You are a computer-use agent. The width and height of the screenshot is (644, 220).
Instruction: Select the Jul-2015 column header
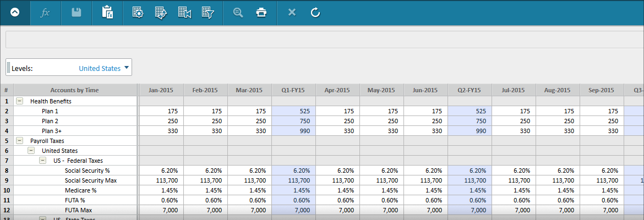(x=514, y=90)
